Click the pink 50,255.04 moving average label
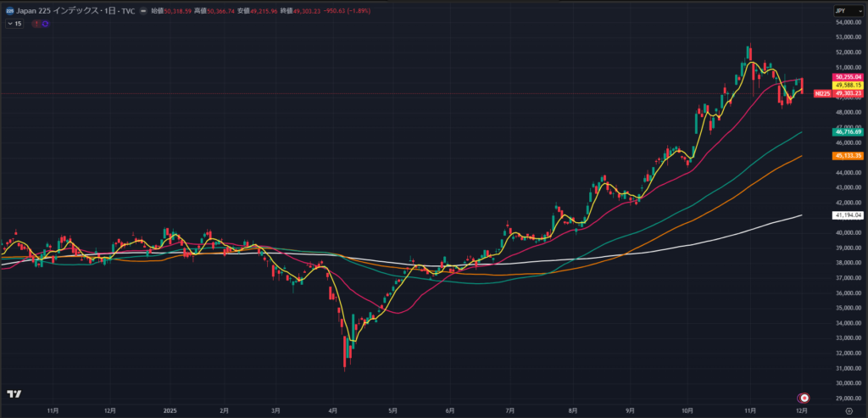Viewport: 868px width, 418px height. pyautogui.click(x=848, y=77)
